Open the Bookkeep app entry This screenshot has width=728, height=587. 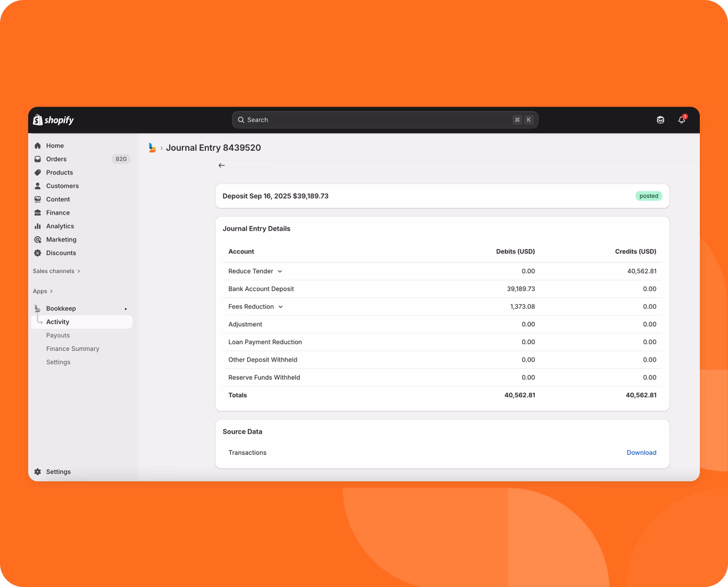pos(61,309)
